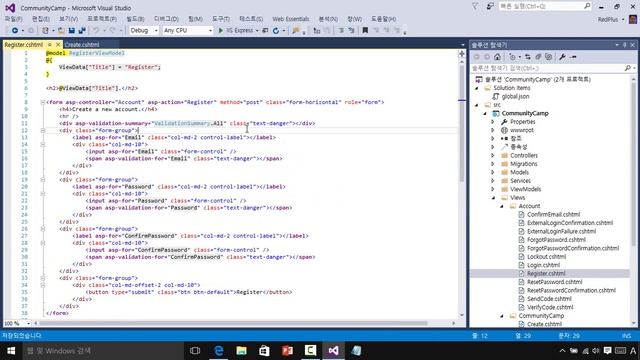Select Register.cshtml in Solution Explorer
This screenshot has width=640, height=360.
click(546, 273)
